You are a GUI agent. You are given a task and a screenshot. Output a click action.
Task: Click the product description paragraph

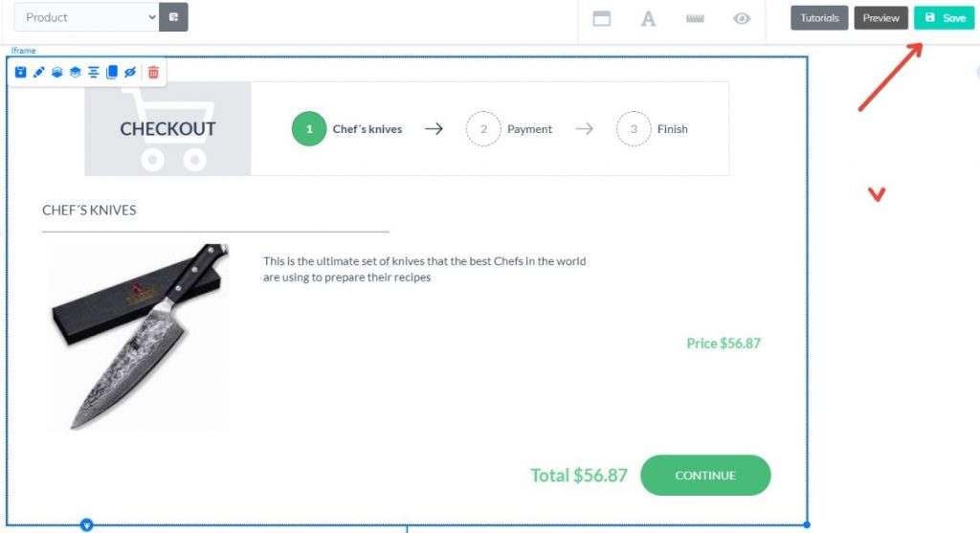pos(424,269)
